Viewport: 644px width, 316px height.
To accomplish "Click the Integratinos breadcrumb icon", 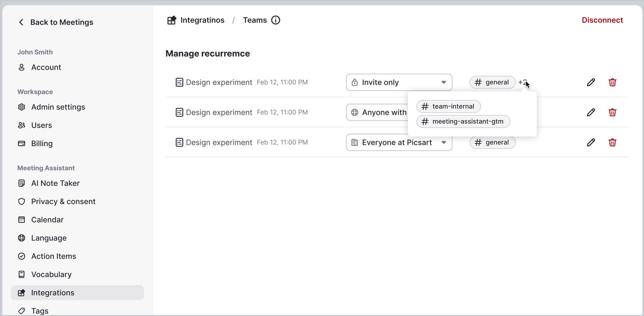I will 172,20.
